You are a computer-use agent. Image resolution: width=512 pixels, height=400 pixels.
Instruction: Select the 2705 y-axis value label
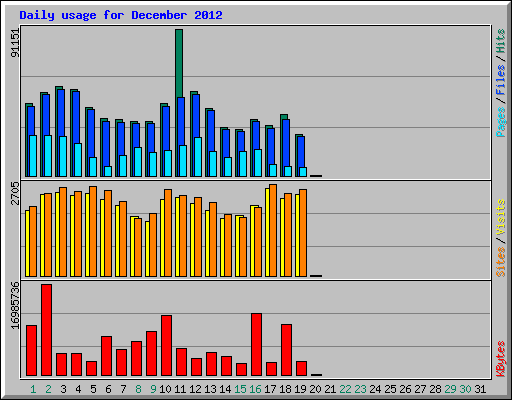[15, 193]
